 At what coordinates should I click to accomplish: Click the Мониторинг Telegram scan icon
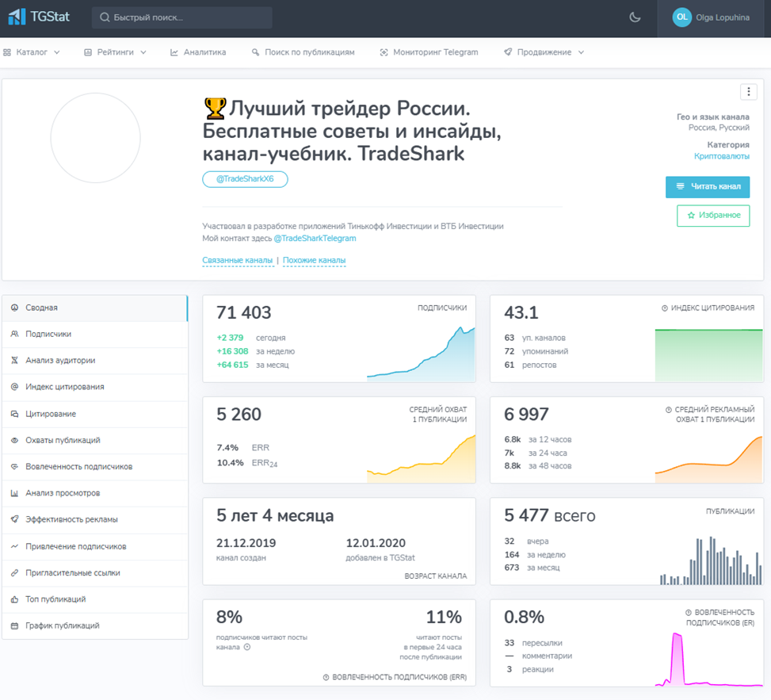tap(384, 52)
